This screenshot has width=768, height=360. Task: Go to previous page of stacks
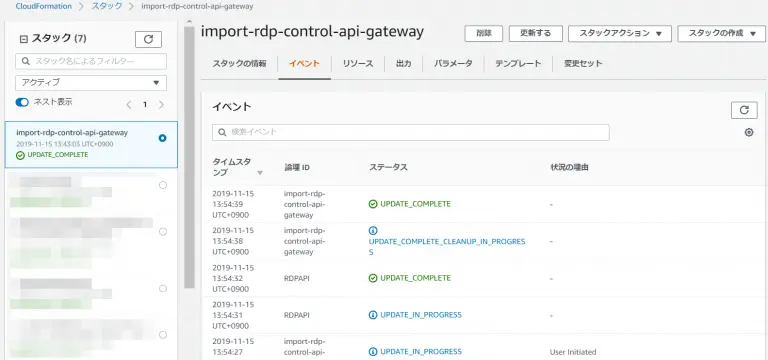129,104
